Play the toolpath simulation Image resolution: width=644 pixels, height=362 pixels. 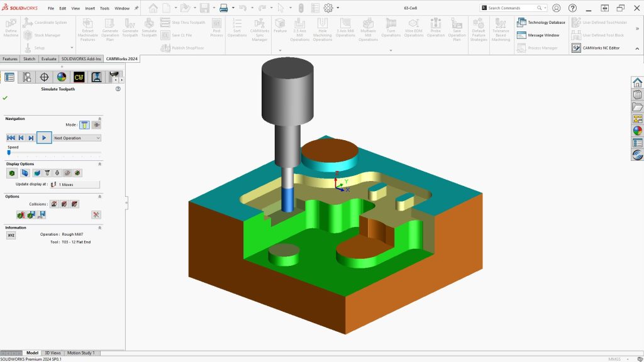pyautogui.click(x=44, y=138)
